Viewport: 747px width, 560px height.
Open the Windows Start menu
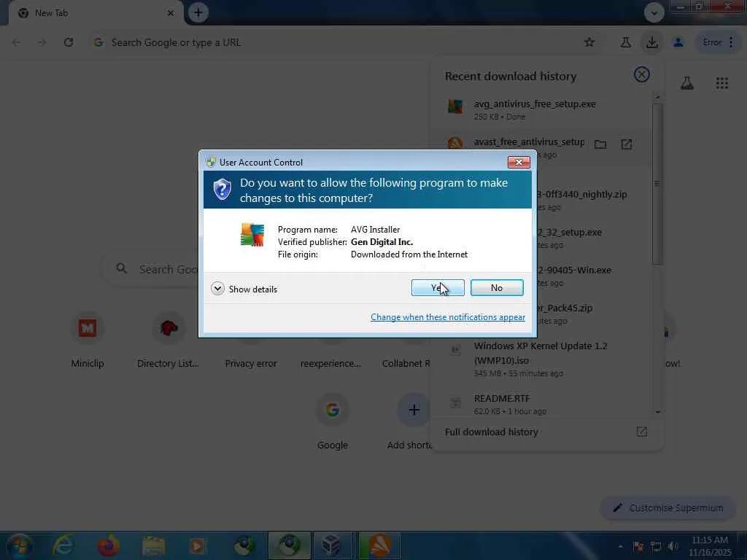[x=19, y=545]
